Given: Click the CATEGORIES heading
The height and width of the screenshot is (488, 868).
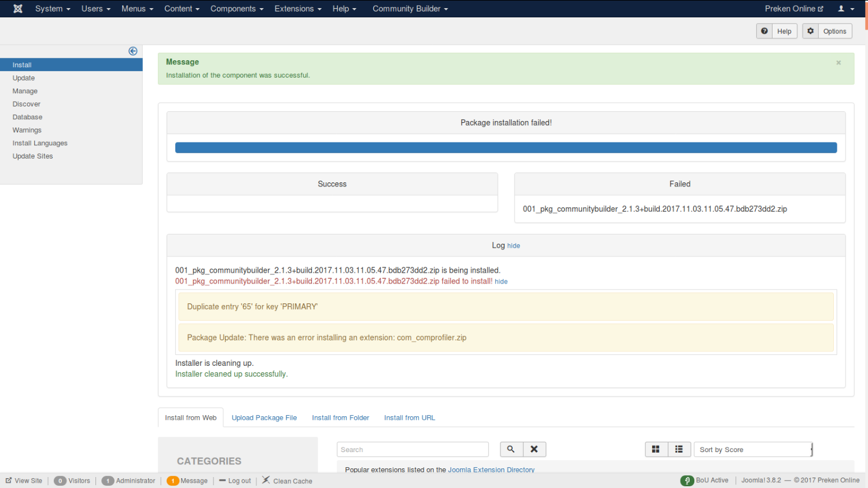Looking at the screenshot, I should tap(209, 461).
